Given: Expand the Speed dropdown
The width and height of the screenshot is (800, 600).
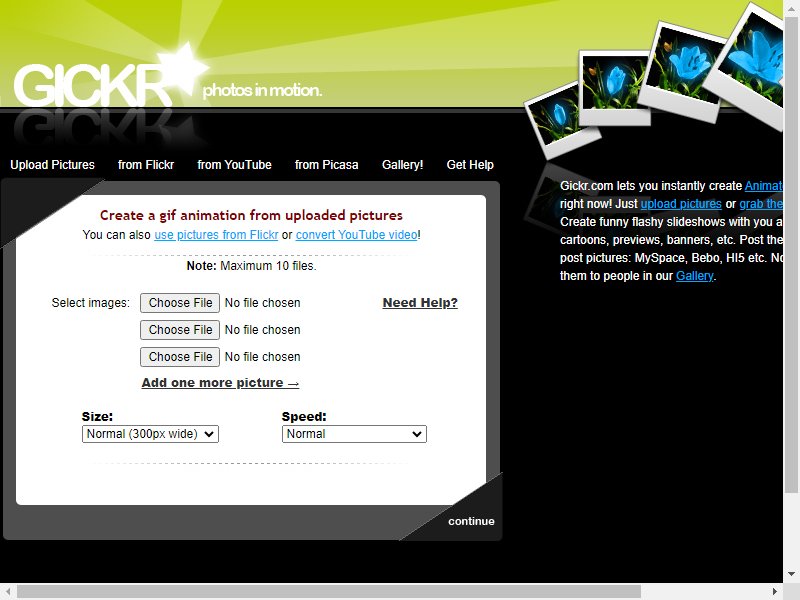Looking at the screenshot, I should [354, 434].
